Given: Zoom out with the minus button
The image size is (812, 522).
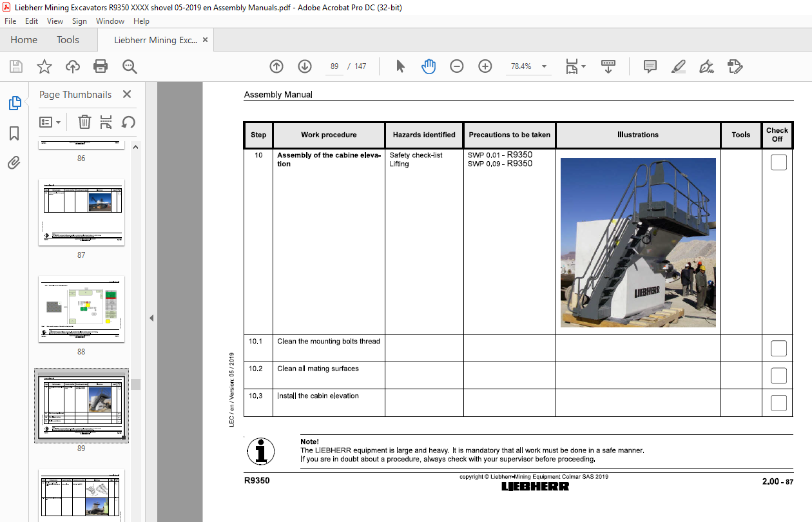Looking at the screenshot, I should click(x=457, y=66).
